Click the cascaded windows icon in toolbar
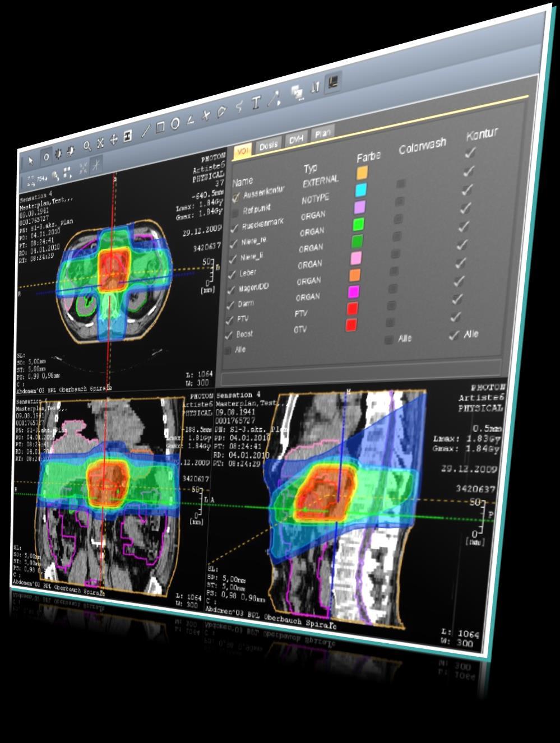Image resolution: width=560 pixels, height=743 pixels. pyautogui.click(x=297, y=91)
